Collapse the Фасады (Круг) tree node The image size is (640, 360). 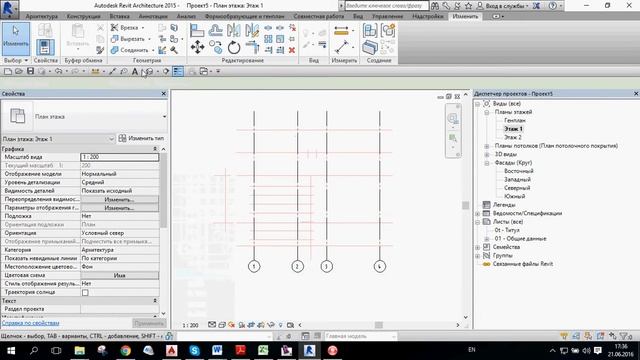(487, 163)
